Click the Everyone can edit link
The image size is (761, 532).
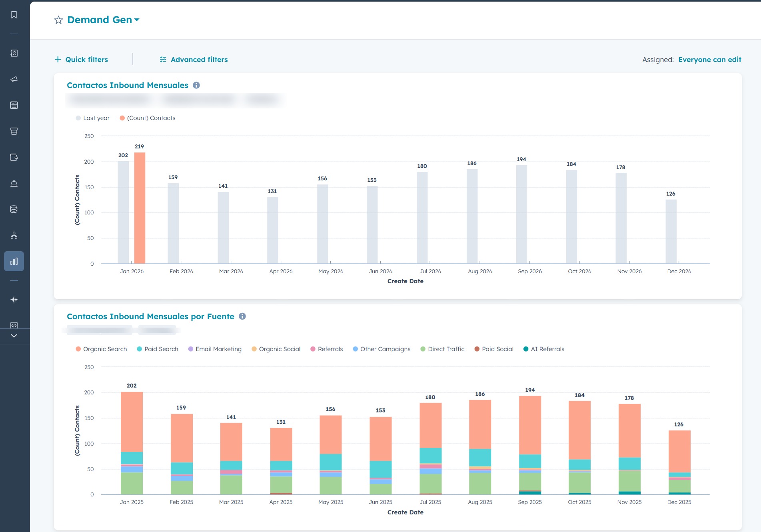tap(710, 60)
